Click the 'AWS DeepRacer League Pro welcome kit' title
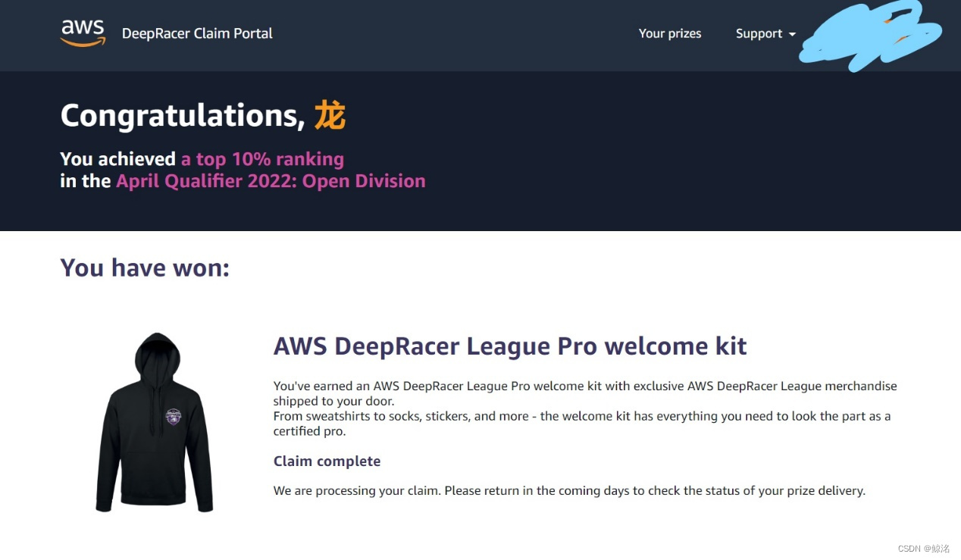Screen dimensions: 961x560 click(510, 346)
